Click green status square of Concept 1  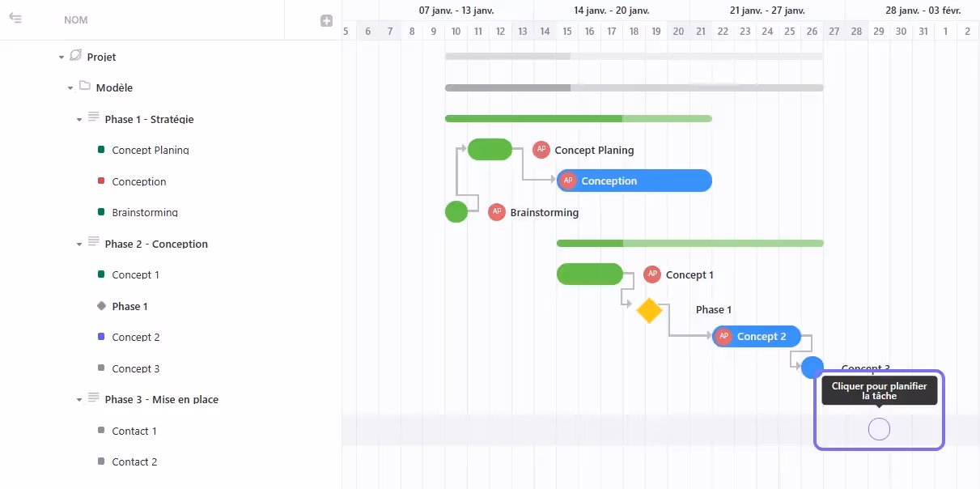coord(101,274)
